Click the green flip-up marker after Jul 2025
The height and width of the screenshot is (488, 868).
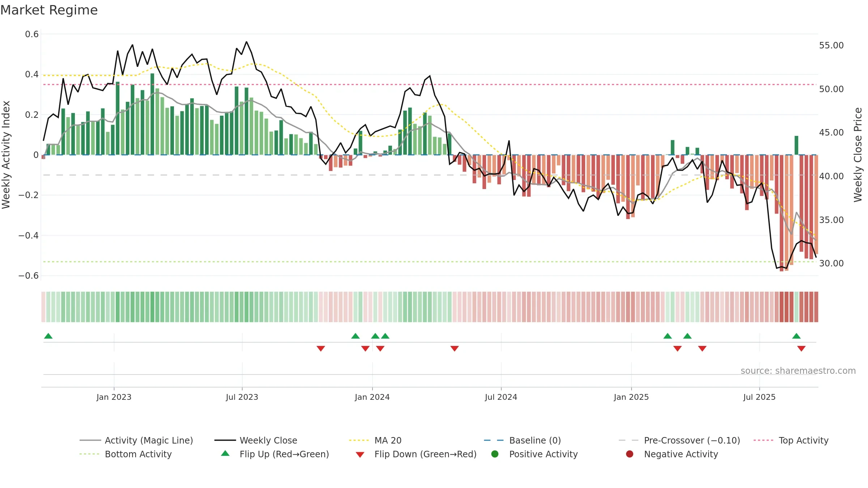coord(796,336)
